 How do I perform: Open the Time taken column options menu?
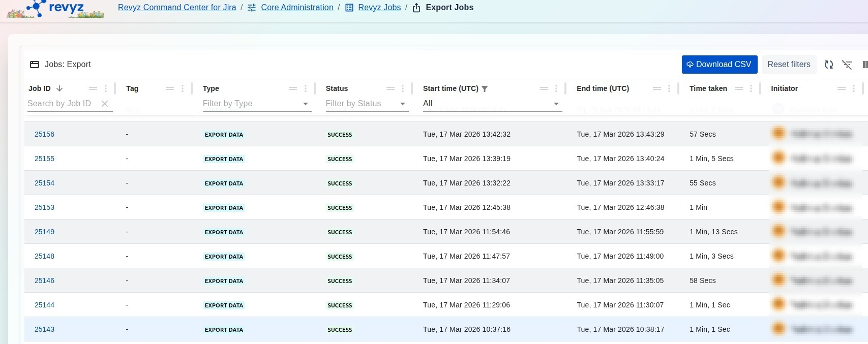(751, 88)
